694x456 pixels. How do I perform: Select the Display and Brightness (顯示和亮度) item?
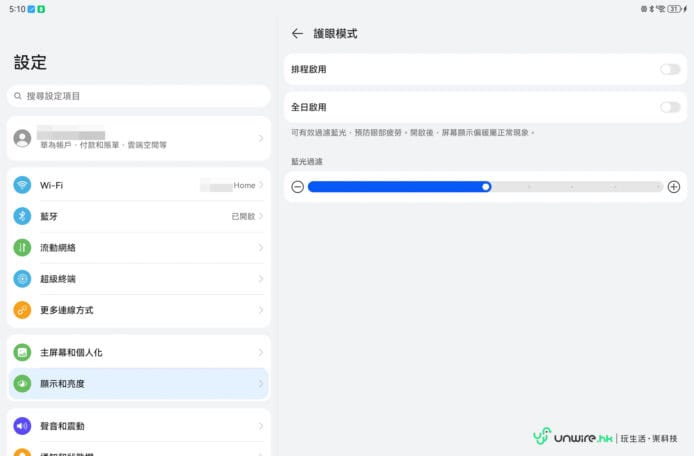click(138, 384)
